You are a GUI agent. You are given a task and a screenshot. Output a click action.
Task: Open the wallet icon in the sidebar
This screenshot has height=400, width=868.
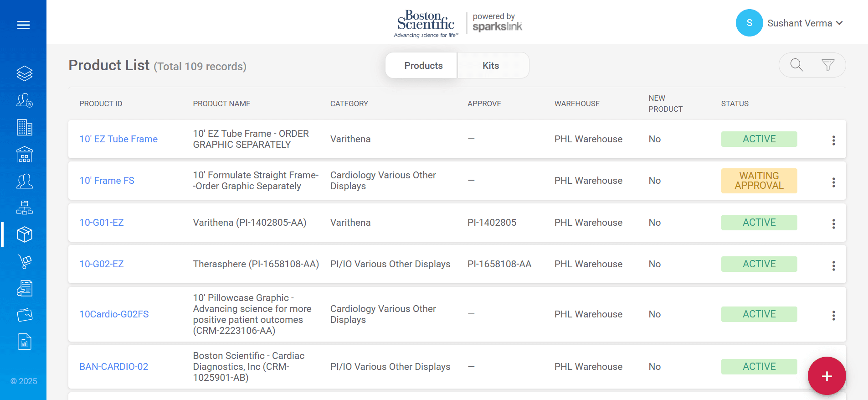tap(25, 315)
